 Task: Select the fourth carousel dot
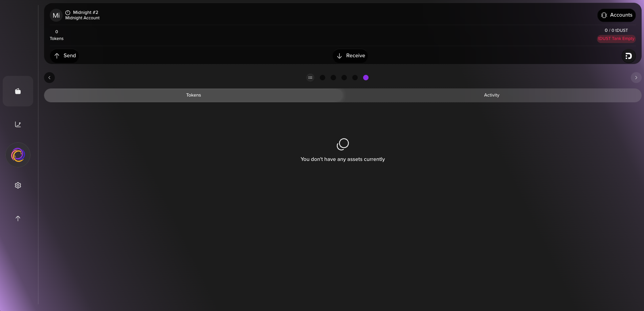coord(355,78)
